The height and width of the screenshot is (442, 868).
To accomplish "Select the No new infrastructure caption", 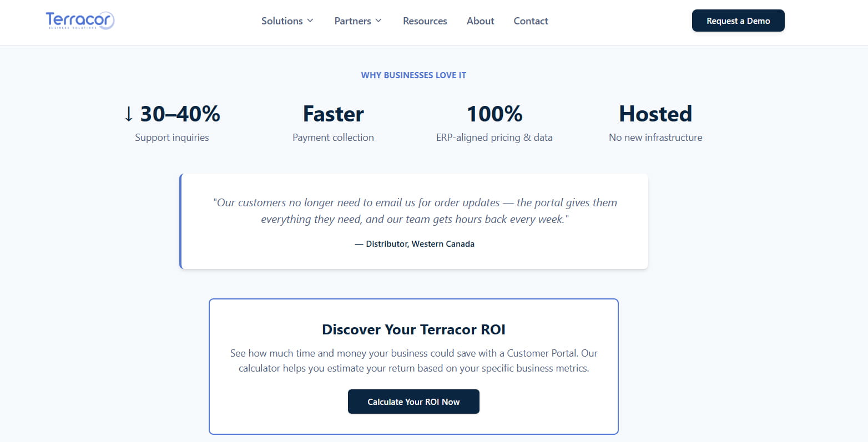I will tap(655, 138).
